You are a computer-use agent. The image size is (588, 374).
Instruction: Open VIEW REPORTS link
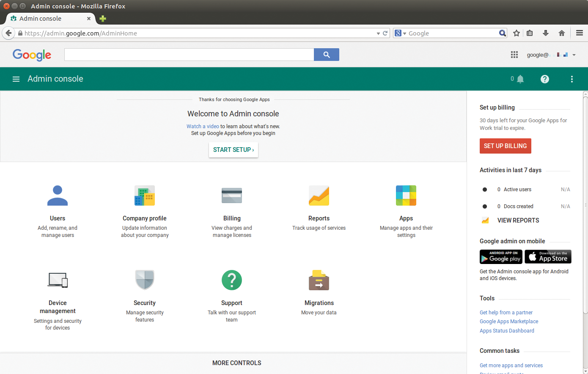[518, 220]
